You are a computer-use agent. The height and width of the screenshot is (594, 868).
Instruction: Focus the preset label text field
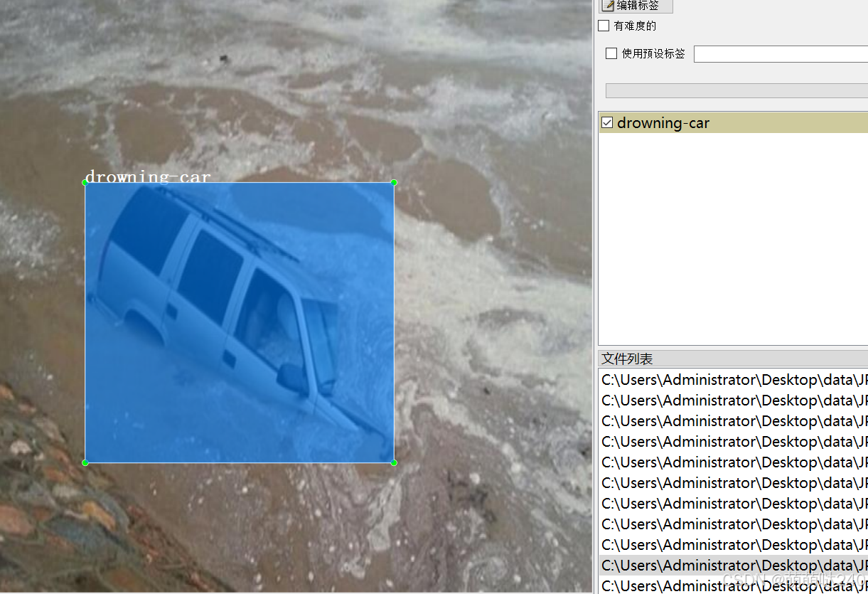(781, 54)
